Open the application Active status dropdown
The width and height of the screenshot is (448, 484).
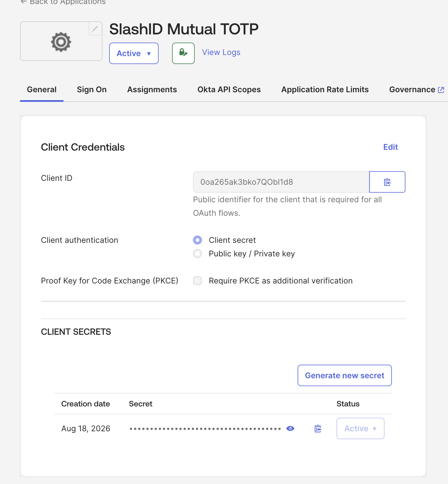[x=134, y=53]
